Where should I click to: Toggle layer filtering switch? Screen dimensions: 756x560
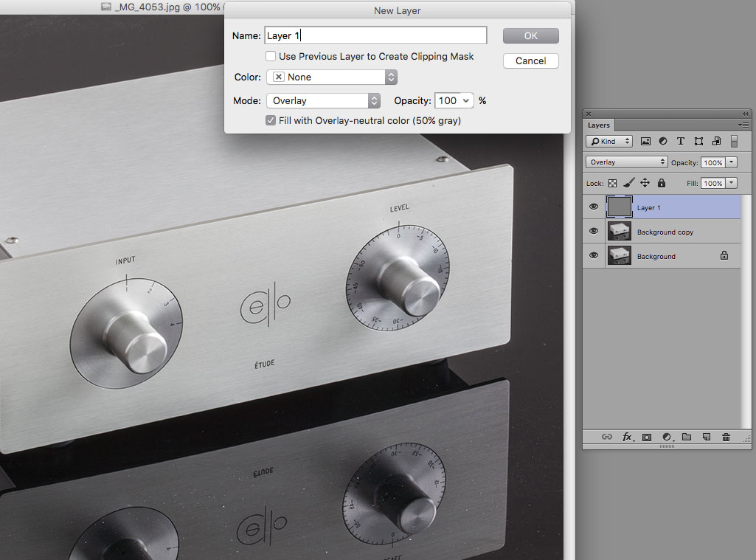click(734, 142)
